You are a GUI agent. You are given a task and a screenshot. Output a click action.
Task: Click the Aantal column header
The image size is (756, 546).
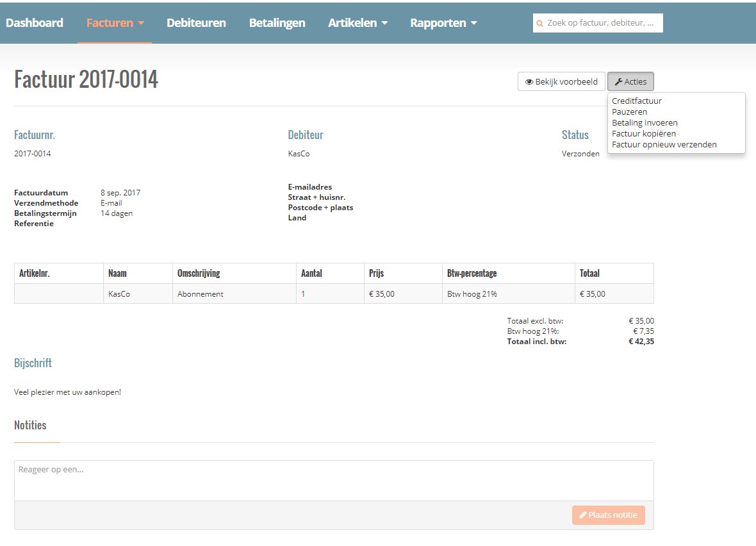[x=330, y=273]
